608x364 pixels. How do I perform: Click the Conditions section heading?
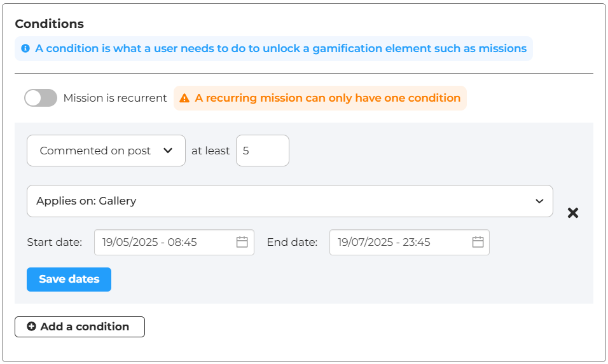(x=50, y=24)
